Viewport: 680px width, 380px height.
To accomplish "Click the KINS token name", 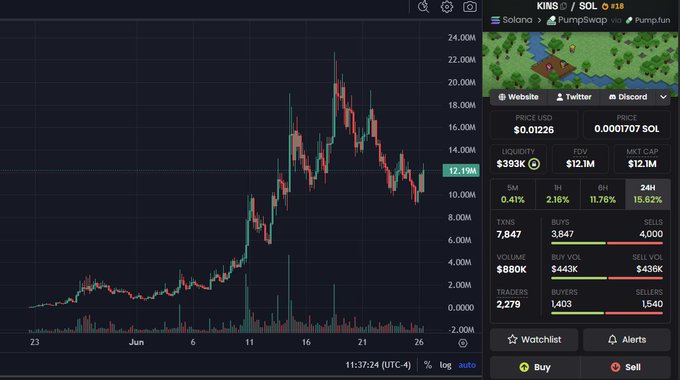I will pyautogui.click(x=547, y=6).
